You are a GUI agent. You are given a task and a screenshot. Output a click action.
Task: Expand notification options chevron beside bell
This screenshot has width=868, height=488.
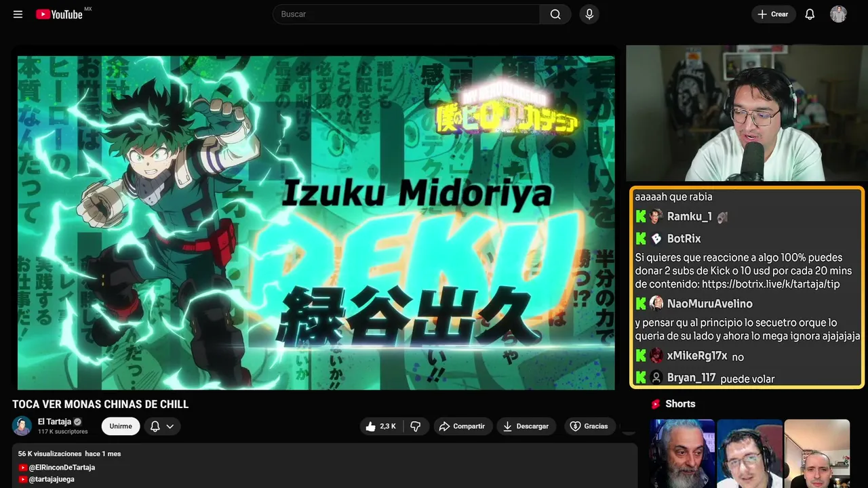(x=170, y=426)
